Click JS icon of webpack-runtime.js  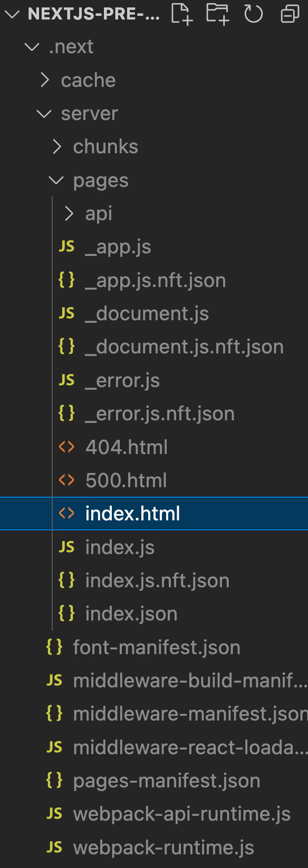[54, 847]
